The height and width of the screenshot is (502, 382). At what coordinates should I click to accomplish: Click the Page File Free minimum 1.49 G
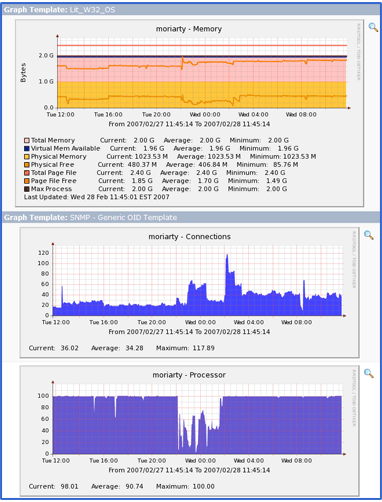click(276, 181)
